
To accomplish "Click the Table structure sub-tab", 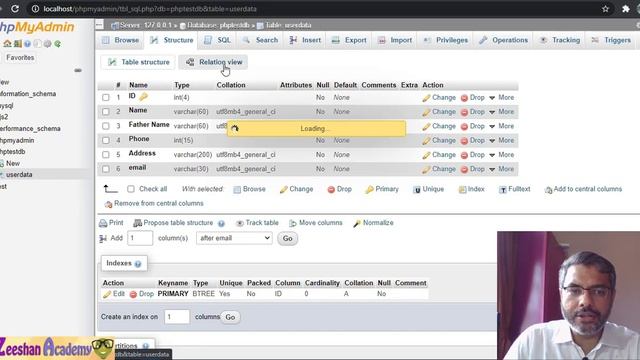I will tap(138, 62).
